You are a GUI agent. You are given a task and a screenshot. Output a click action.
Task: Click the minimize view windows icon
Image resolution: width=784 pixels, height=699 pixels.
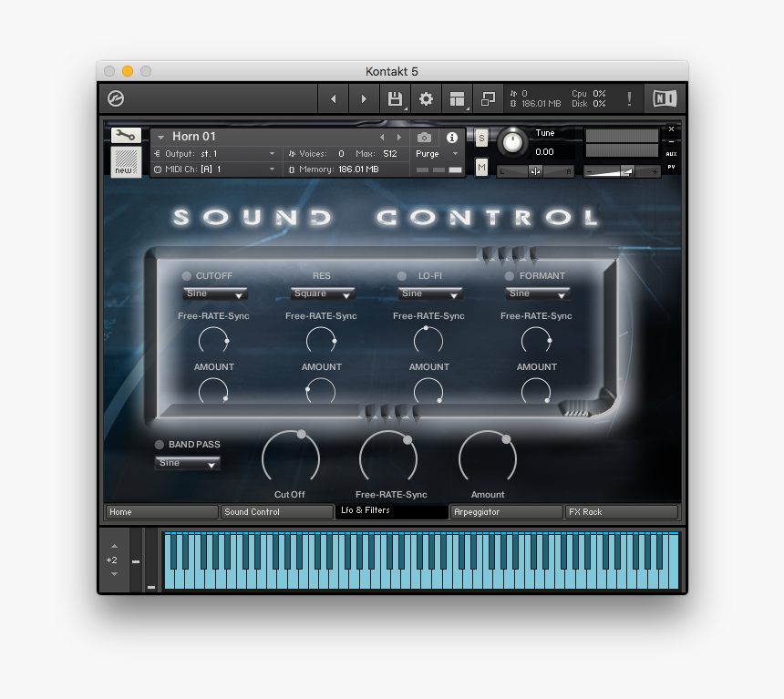click(x=488, y=99)
